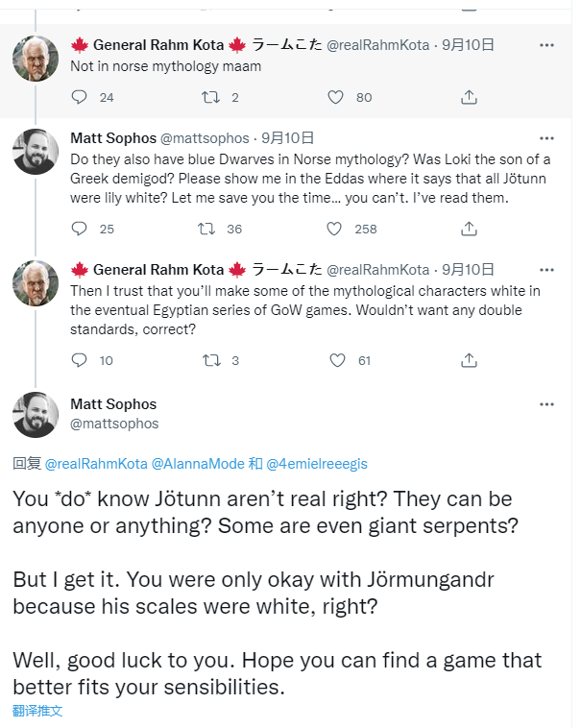This screenshot has width=581, height=728.
Task: Retweet Matt Sophos' blue Dwarves tweet
Action: [206, 229]
